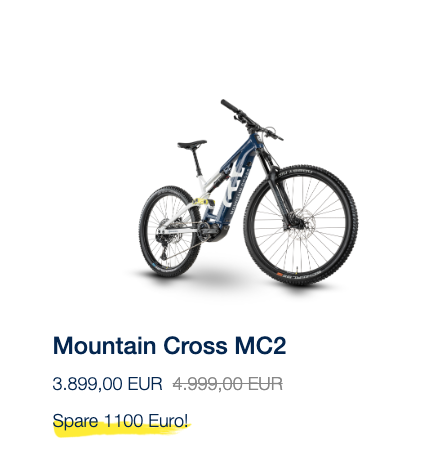The height and width of the screenshot is (456, 434).
Task: Click the black seat post
Action: (x=197, y=162)
